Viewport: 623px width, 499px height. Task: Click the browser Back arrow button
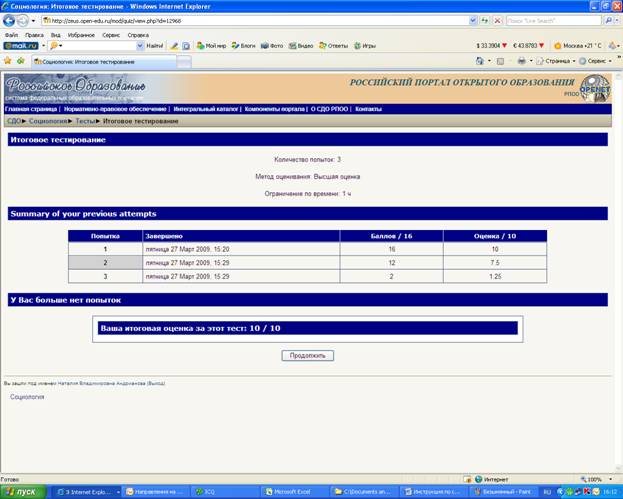click(x=9, y=21)
